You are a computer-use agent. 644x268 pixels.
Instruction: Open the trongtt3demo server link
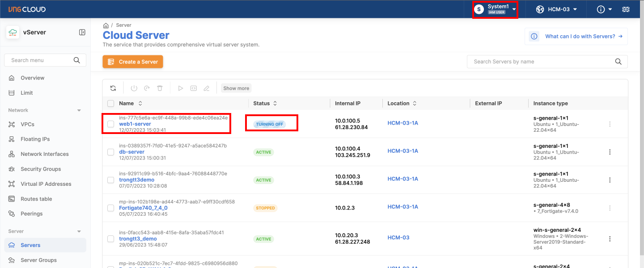pos(136,180)
